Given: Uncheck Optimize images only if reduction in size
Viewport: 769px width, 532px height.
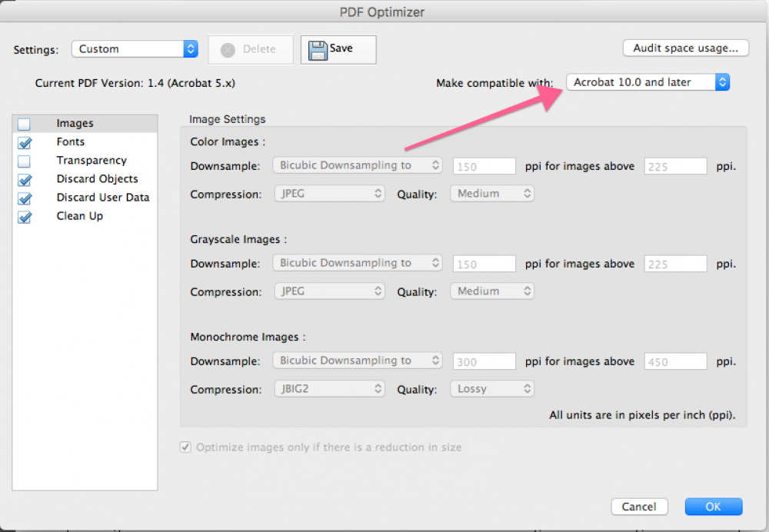Looking at the screenshot, I should 185,447.
